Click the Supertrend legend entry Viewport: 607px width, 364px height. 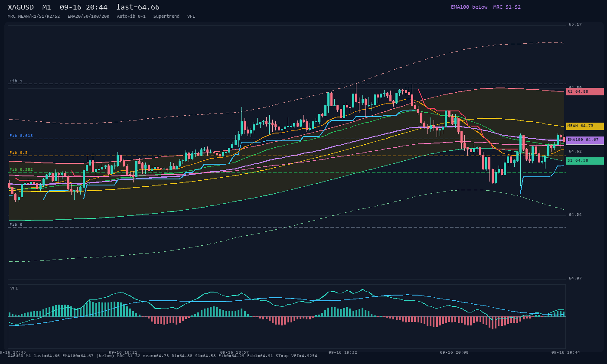(166, 16)
